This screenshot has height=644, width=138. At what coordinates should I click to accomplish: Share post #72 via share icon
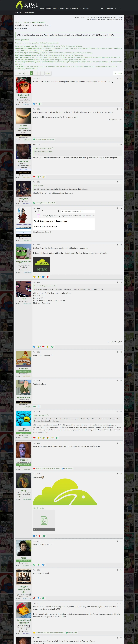pyautogui.click(x=117, y=474)
